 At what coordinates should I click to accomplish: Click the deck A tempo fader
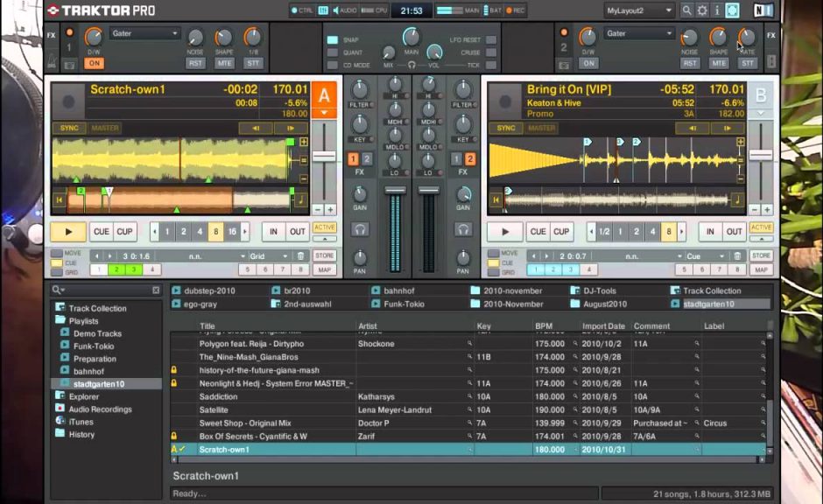pos(324,156)
